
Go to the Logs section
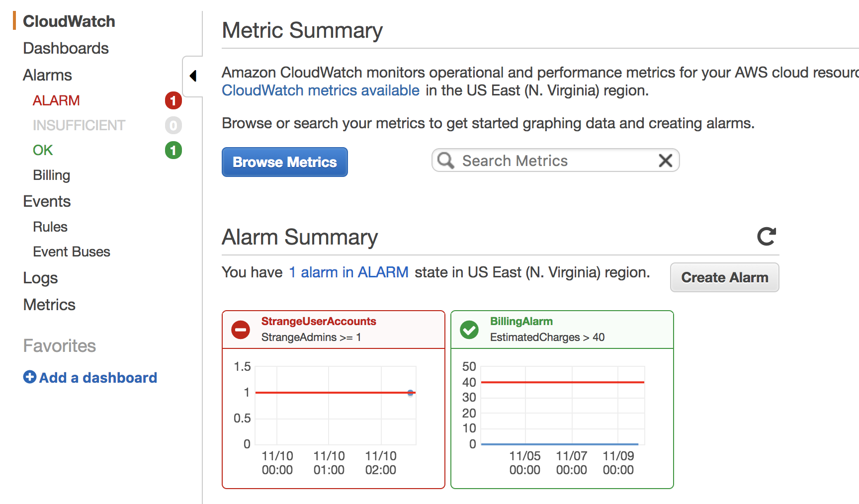(40, 278)
